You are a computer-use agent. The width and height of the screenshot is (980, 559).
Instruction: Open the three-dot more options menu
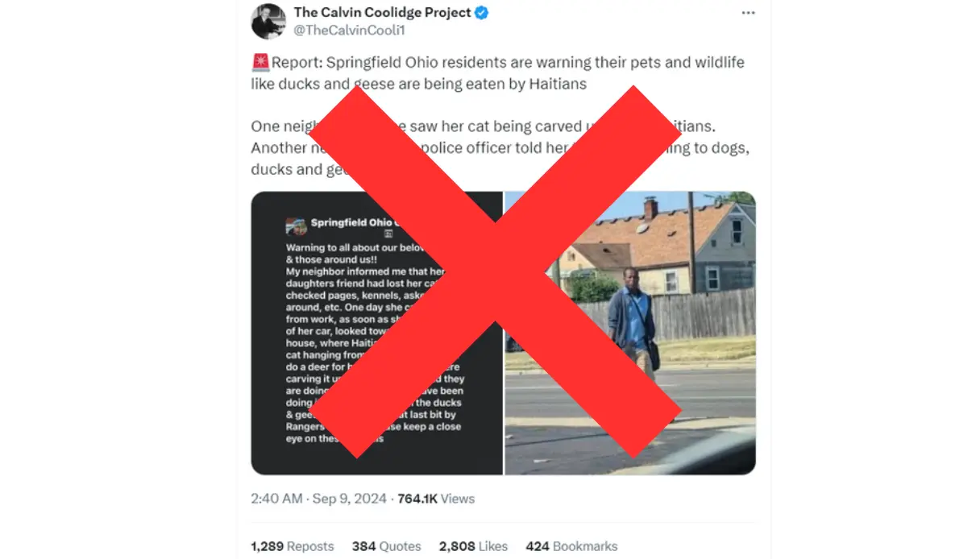[748, 13]
